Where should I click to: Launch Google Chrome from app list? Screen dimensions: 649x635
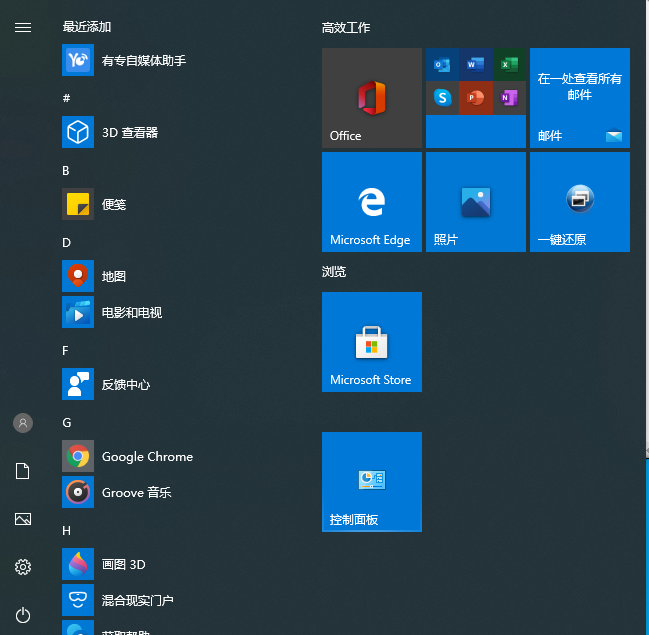click(x=146, y=457)
